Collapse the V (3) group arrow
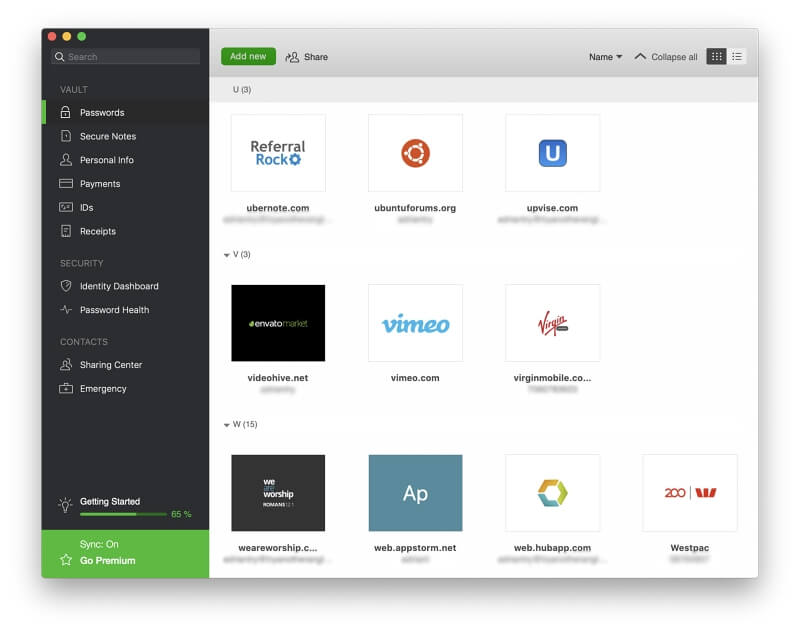This screenshot has width=800, height=633. [x=227, y=255]
